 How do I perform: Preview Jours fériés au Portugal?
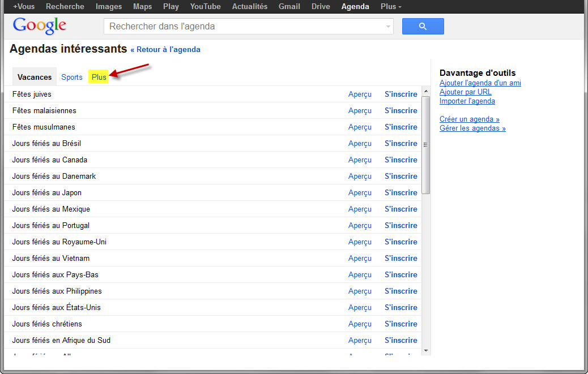point(360,226)
